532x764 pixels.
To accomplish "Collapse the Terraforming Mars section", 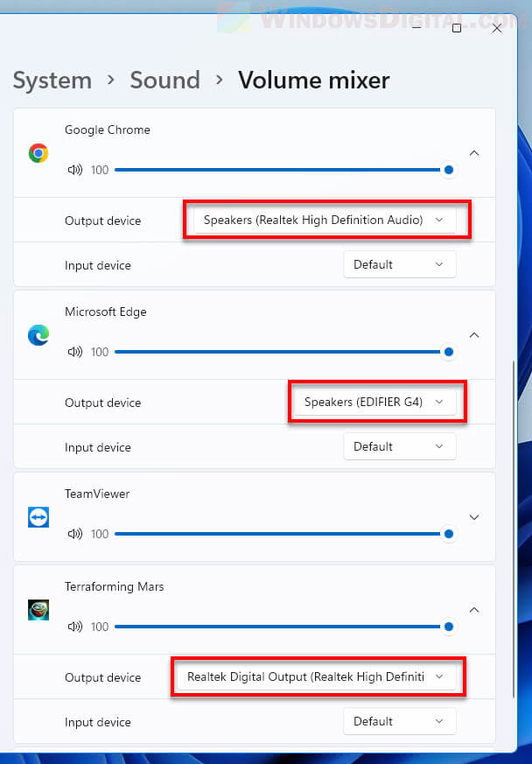I will tap(474, 610).
